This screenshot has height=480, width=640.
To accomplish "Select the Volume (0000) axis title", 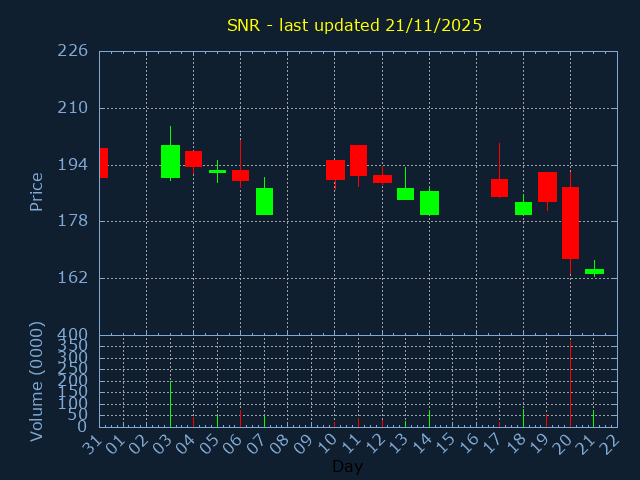I will point(37,380).
